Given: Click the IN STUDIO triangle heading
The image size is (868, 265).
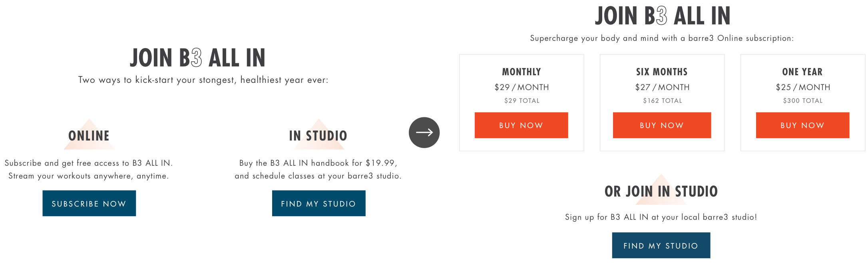Looking at the screenshot, I should point(318,136).
